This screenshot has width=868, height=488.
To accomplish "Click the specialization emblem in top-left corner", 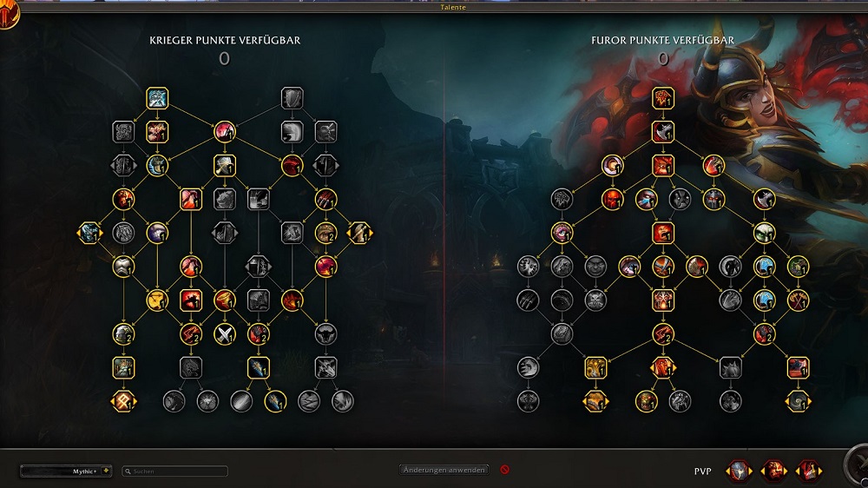I will pyautogui.click(x=9, y=14).
